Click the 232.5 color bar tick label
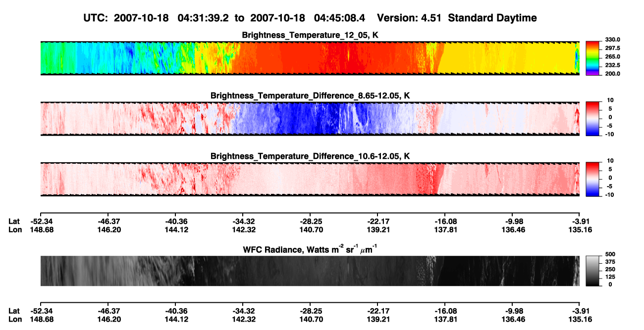This screenshot has height=330, width=644. point(613,65)
